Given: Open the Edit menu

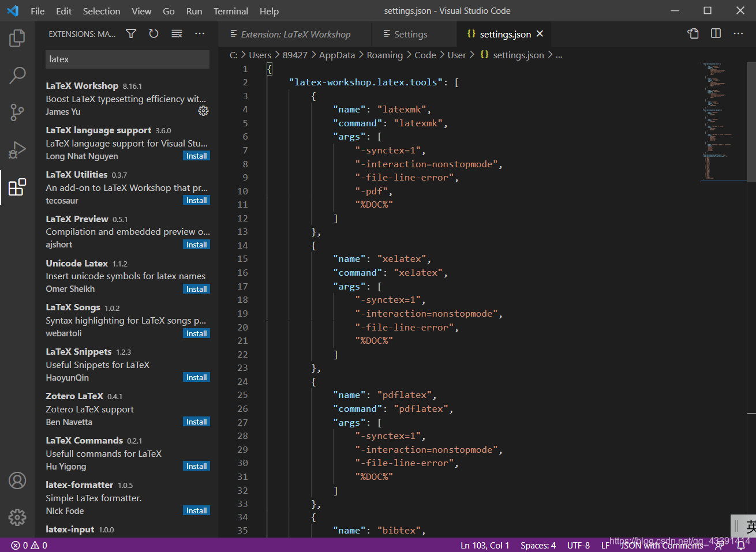Looking at the screenshot, I should 64,11.
